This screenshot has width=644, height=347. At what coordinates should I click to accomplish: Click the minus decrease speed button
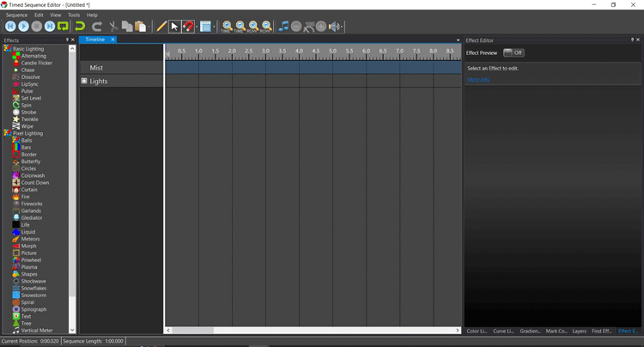(296, 27)
